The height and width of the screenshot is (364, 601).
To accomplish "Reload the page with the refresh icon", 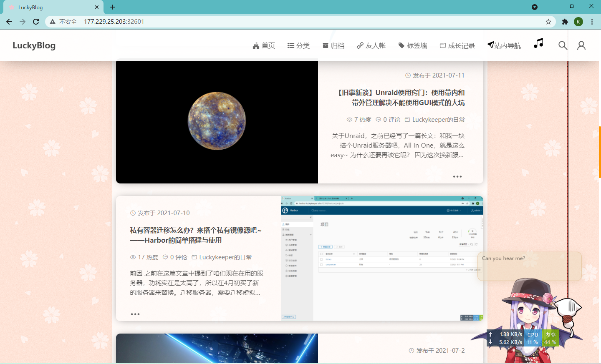I will (x=36, y=22).
